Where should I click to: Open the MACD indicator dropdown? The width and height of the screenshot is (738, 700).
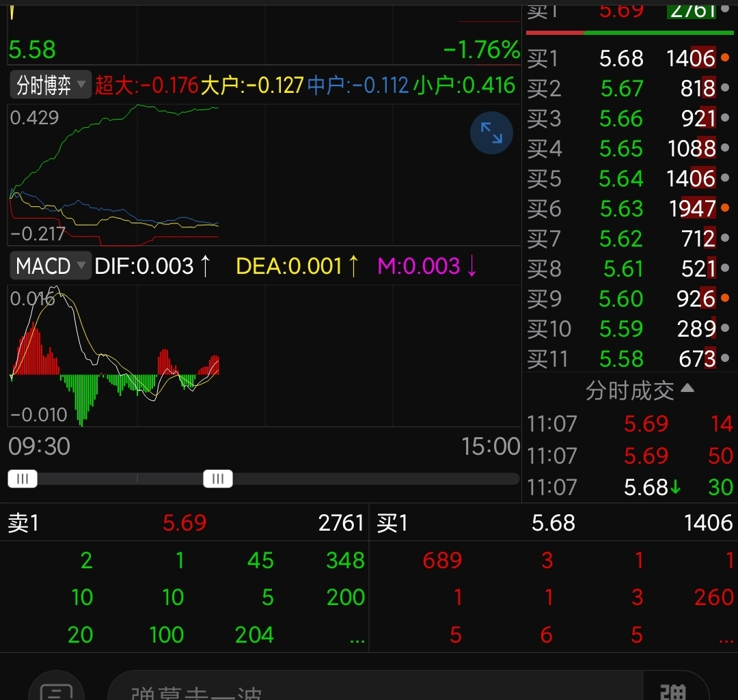pos(51,266)
